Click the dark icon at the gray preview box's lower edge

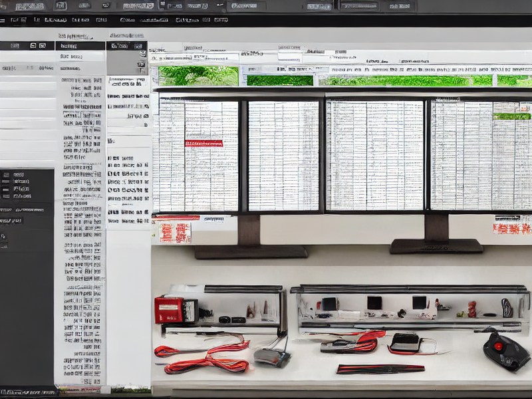pyautogui.click(x=141, y=65)
